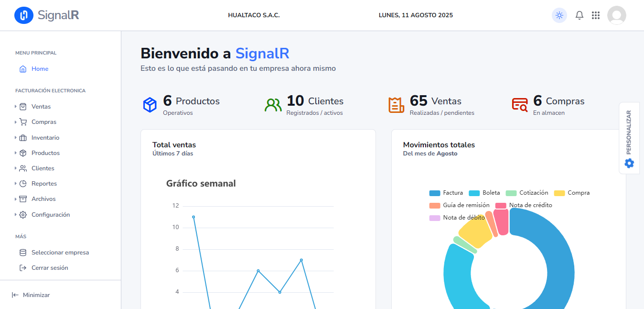The image size is (644, 309).
Task: Click the weekly chart point at value 11
Action: (x=193, y=217)
